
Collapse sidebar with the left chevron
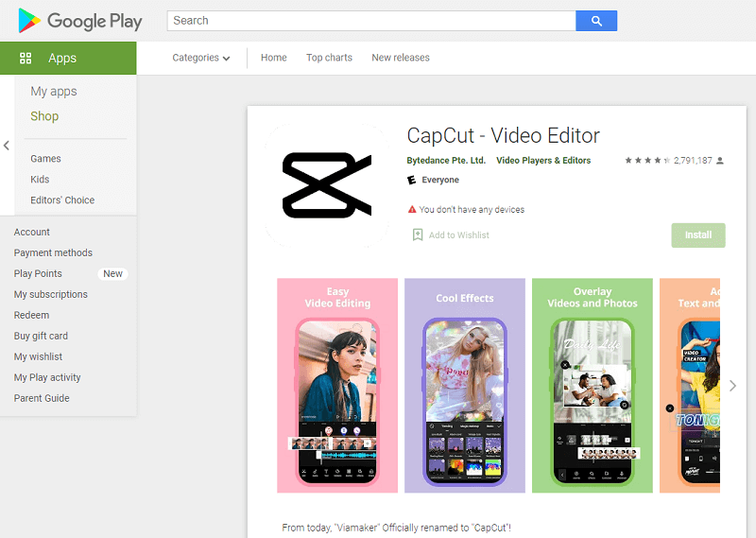[x=7, y=146]
